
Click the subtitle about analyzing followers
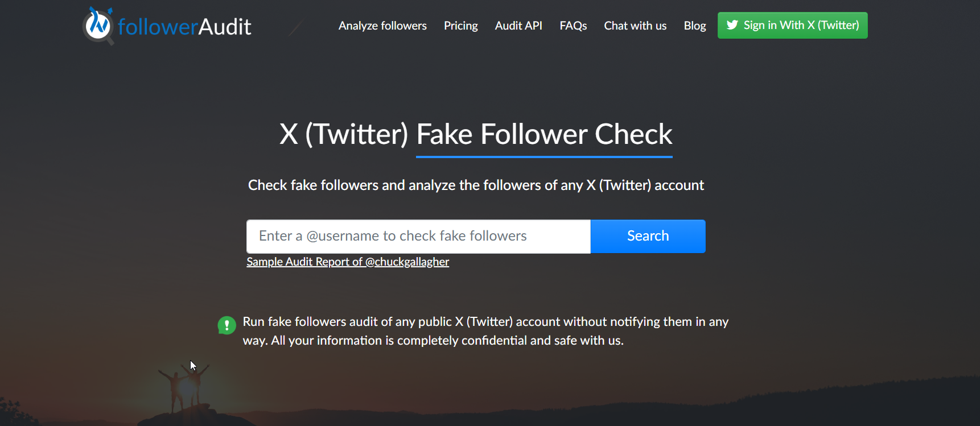point(476,185)
